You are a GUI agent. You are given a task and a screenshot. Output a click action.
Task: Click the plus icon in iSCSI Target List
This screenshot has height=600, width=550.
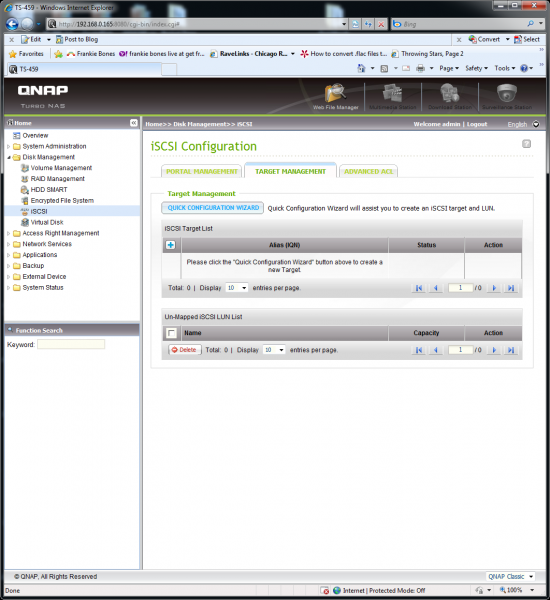pyautogui.click(x=171, y=245)
